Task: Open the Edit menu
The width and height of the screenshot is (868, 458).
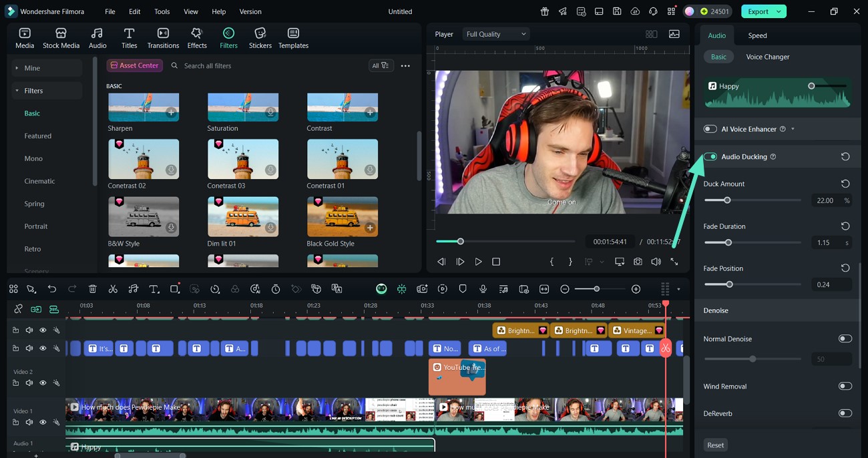Action: click(134, 11)
